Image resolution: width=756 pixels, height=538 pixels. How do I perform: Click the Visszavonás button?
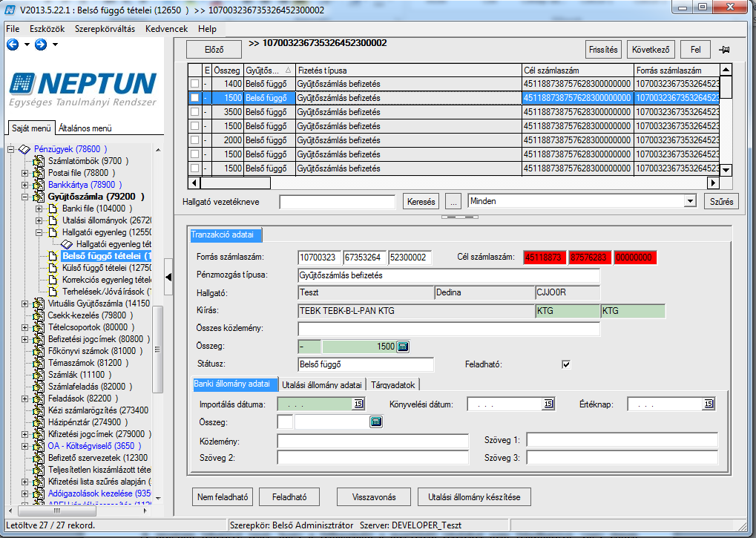click(374, 497)
